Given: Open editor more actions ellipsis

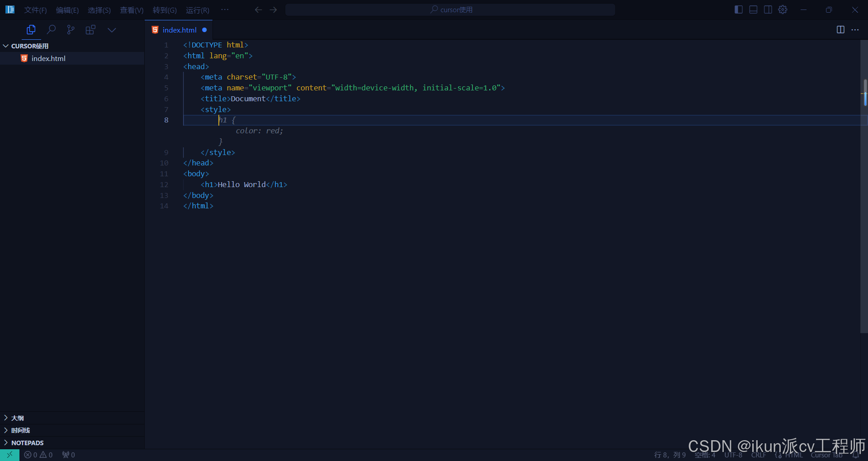Looking at the screenshot, I should (855, 30).
